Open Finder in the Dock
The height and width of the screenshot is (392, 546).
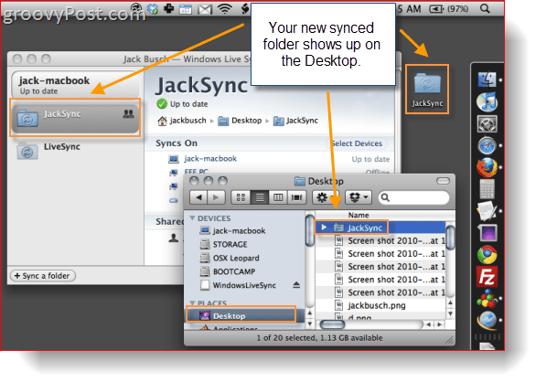[x=487, y=79]
